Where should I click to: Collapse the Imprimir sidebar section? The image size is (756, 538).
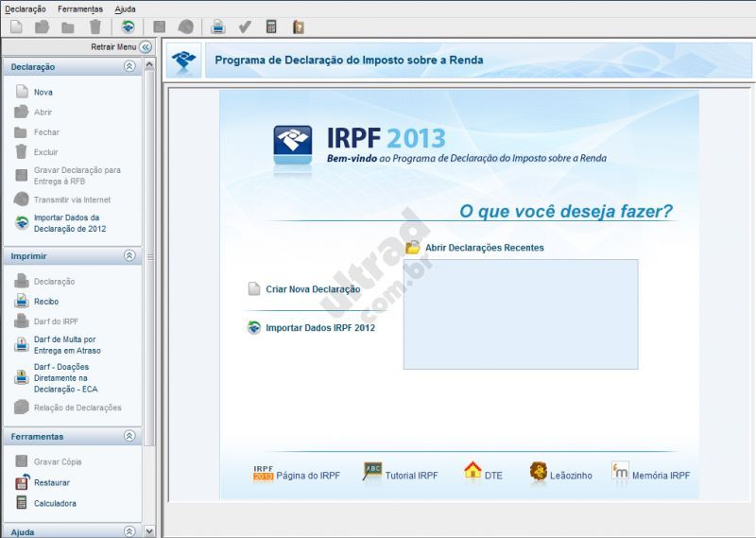click(x=129, y=255)
